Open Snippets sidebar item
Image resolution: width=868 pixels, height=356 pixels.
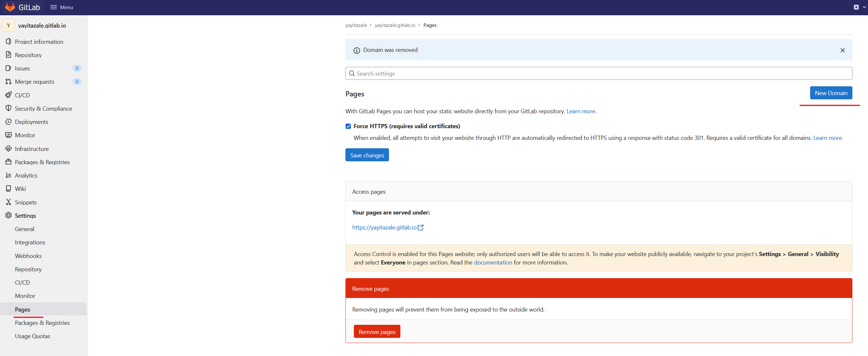44,202
